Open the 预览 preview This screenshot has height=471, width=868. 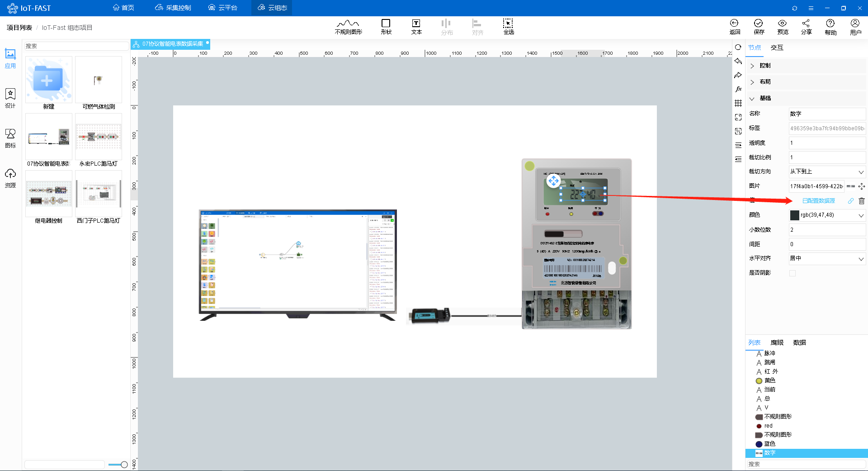(783, 27)
